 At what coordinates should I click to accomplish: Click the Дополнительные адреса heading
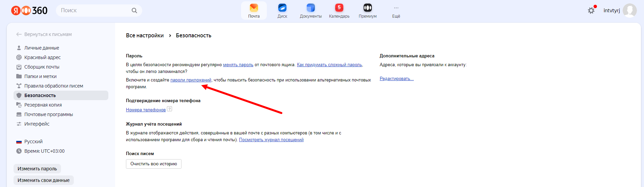[x=407, y=56]
